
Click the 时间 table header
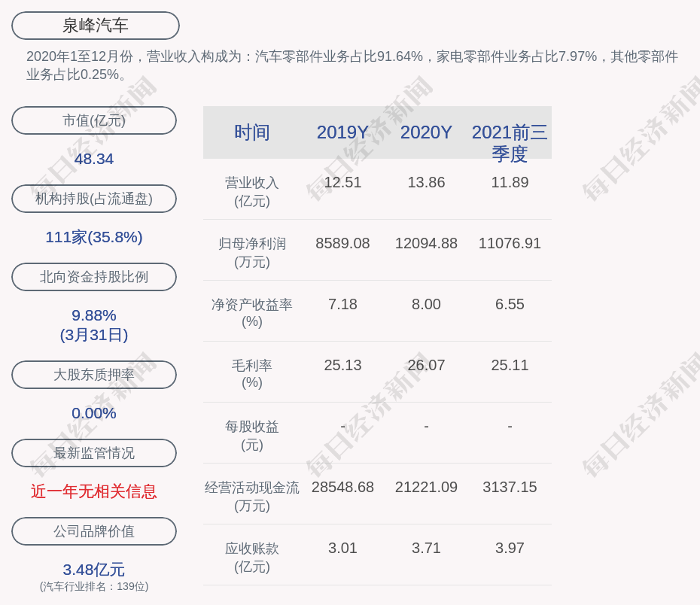(x=252, y=132)
